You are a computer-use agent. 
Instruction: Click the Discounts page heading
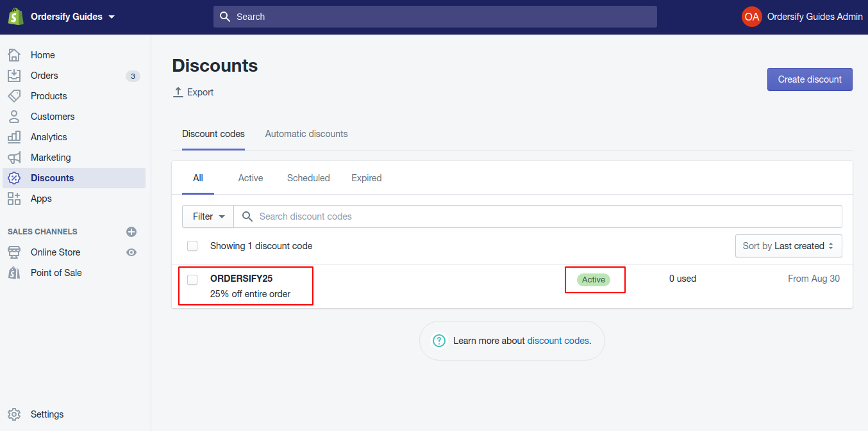tap(215, 66)
